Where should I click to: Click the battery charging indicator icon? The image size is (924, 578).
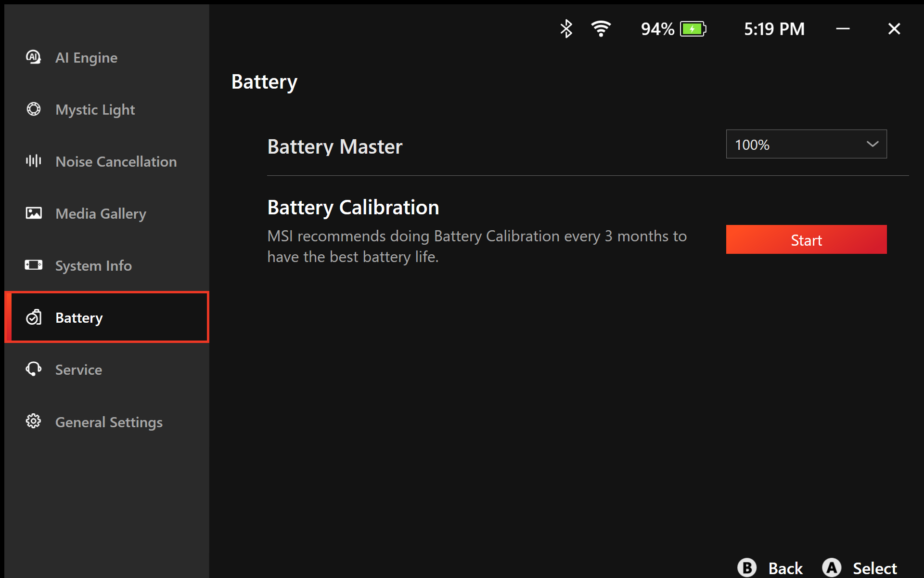[x=693, y=29]
